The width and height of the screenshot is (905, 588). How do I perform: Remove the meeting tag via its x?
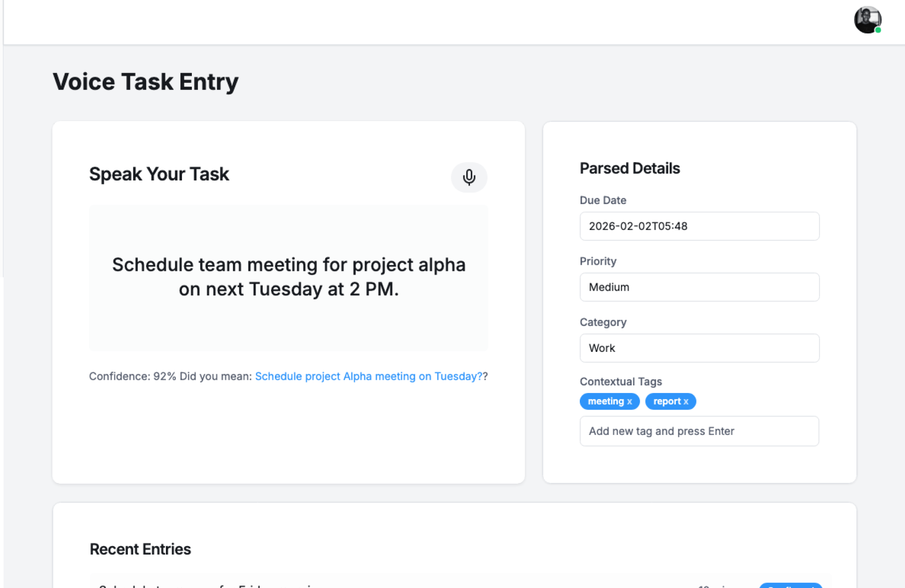pos(629,402)
